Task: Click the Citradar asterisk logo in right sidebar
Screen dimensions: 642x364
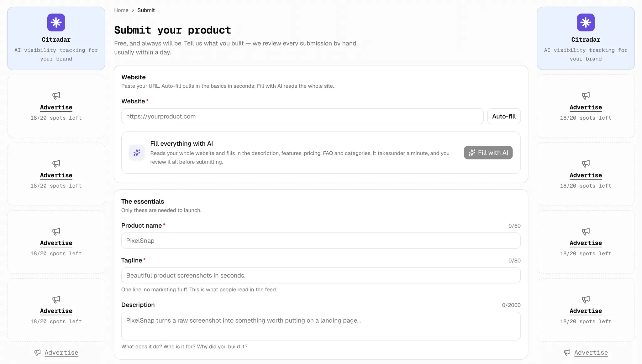Action: 586,23
